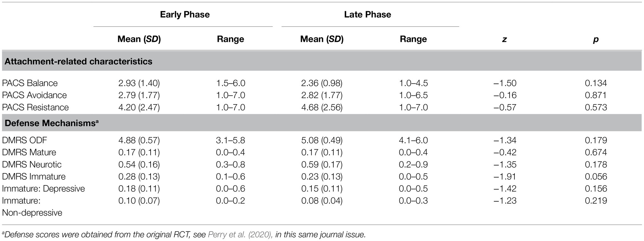Viewport: 644px width, 241px height.
Task: Select the DMRS Immature row label
Action: 34,177
